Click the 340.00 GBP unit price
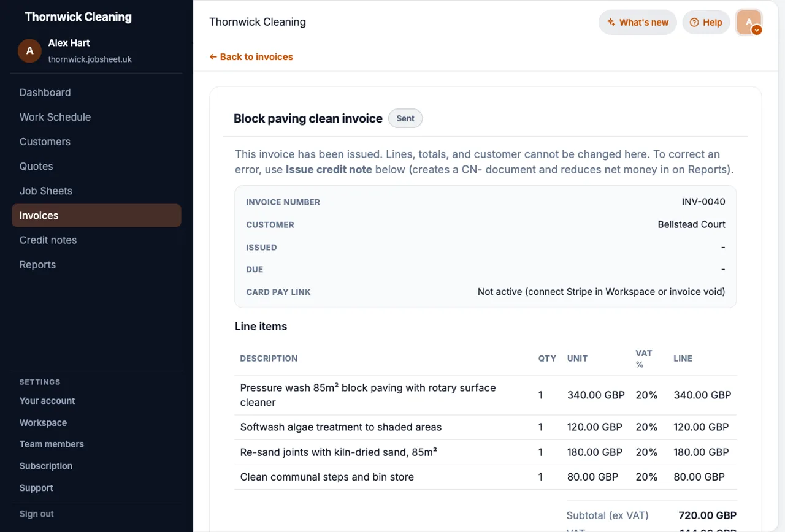 click(x=596, y=395)
